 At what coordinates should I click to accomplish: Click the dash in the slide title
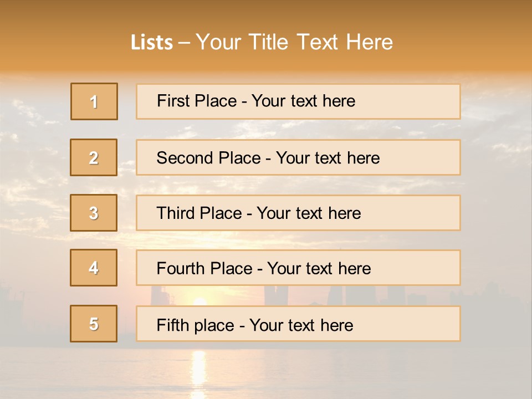point(184,43)
